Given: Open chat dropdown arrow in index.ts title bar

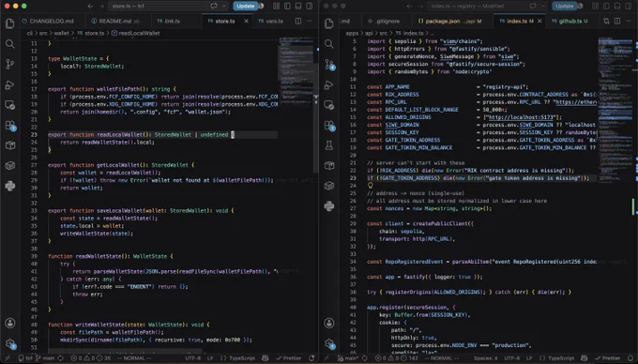Looking at the screenshot, I should (x=543, y=7).
